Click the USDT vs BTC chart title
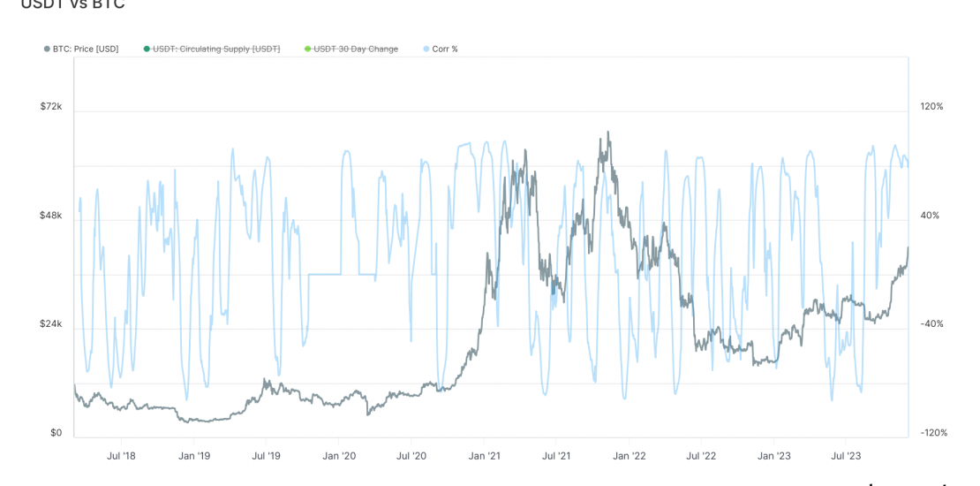 click(72, 4)
